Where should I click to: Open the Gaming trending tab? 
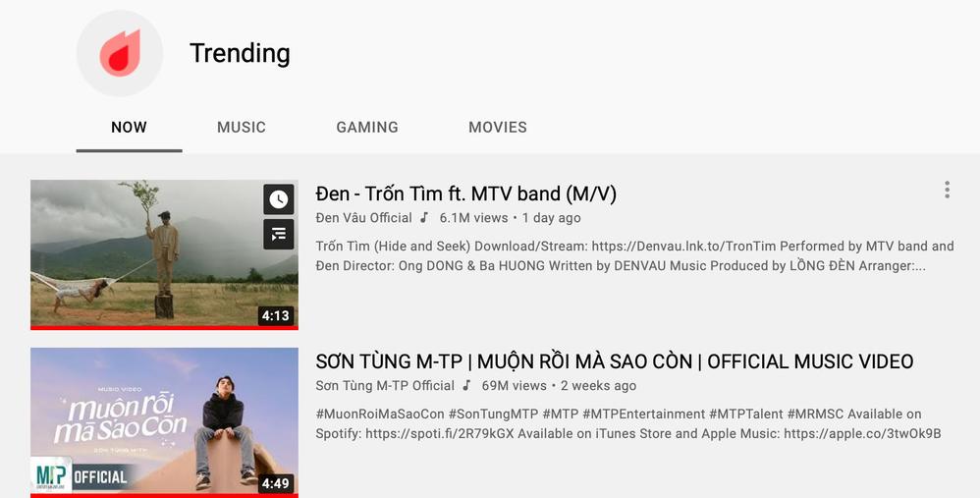(367, 128)
